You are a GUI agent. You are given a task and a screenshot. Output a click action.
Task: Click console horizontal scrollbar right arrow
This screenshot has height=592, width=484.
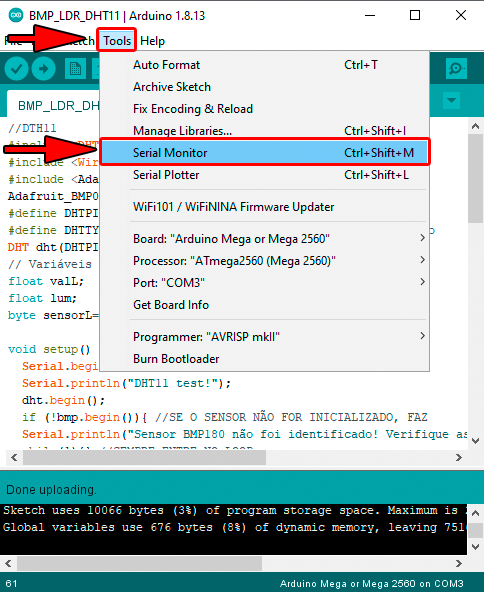pos(459,563)
